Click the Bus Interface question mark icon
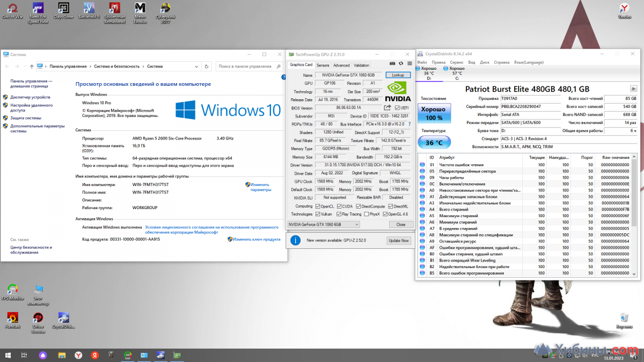Screen dimensions: 644x362 coord(408,124)
